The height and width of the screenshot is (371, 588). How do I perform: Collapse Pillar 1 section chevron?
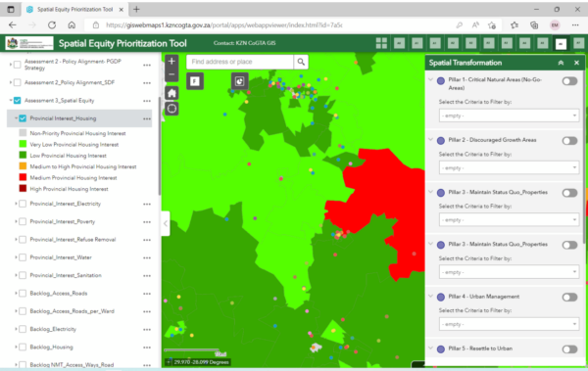[x=431, y=79]
